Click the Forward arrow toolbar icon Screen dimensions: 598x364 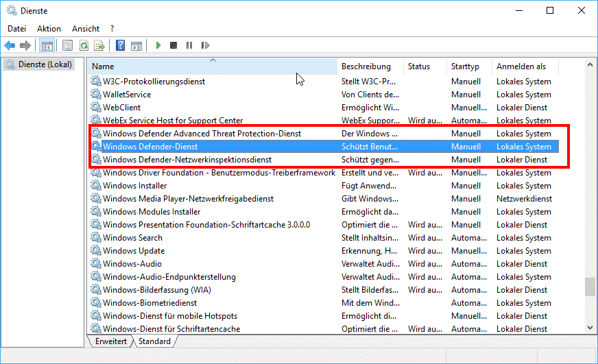[x=25, y=46]
